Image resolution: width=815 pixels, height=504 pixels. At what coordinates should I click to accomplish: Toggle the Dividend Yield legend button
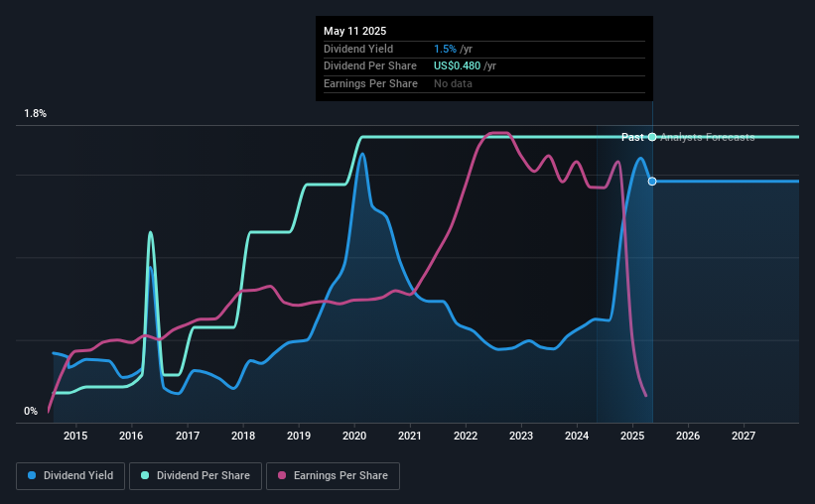coord(70,476)
